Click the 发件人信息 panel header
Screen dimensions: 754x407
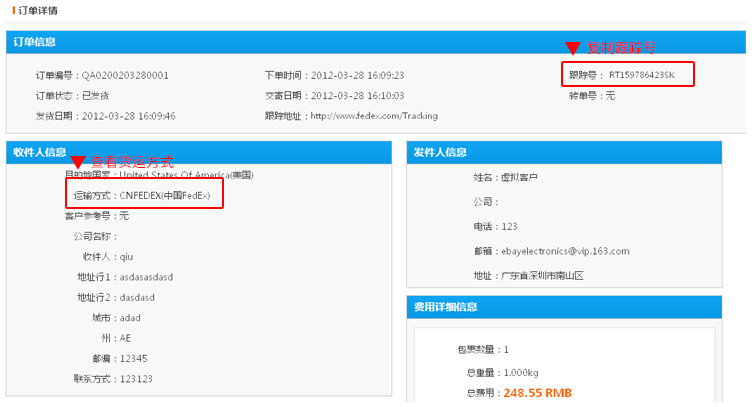point(440,152)
